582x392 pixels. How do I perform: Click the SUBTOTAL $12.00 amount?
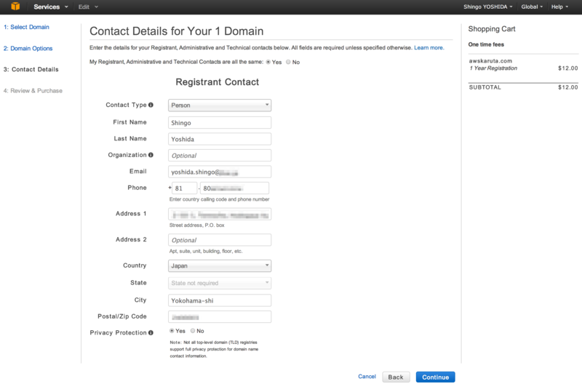[568, 87]
